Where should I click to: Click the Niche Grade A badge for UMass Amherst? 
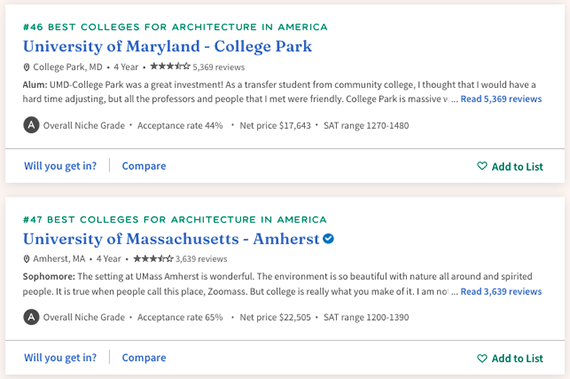[31, 317]
